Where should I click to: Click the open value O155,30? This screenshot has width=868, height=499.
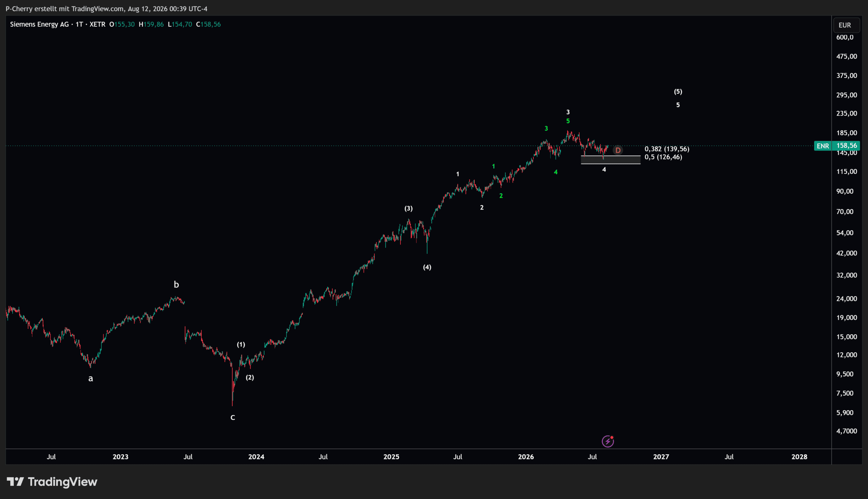point(122,24)
